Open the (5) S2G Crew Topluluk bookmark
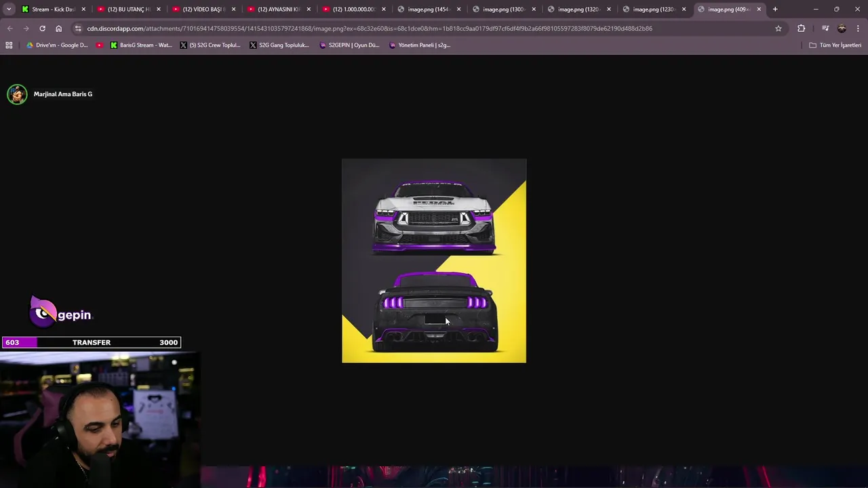This screenshot has height=488, width=868. 210,45
